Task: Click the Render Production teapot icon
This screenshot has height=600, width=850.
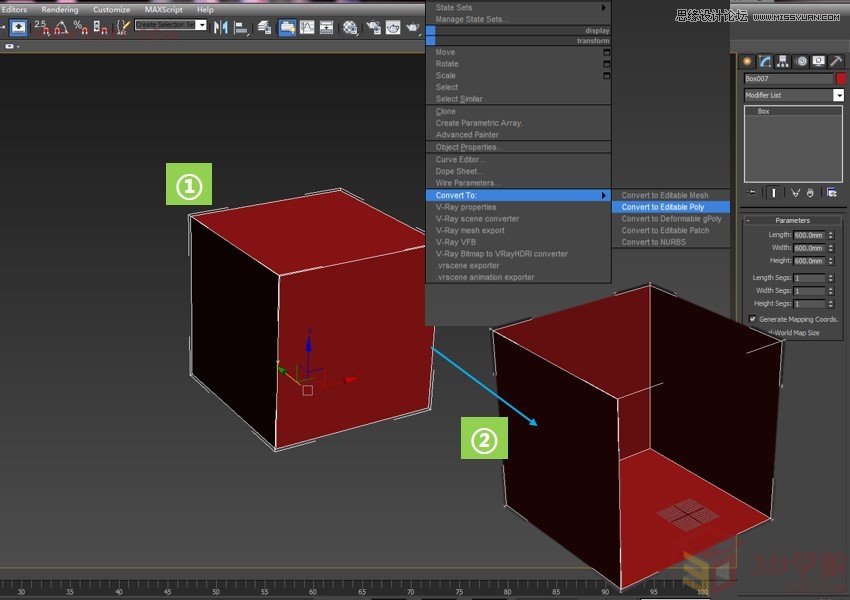Action: (x=413, y=27)
